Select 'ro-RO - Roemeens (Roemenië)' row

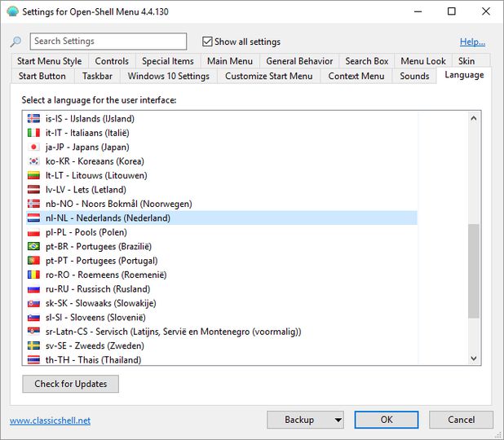(222, 275)
